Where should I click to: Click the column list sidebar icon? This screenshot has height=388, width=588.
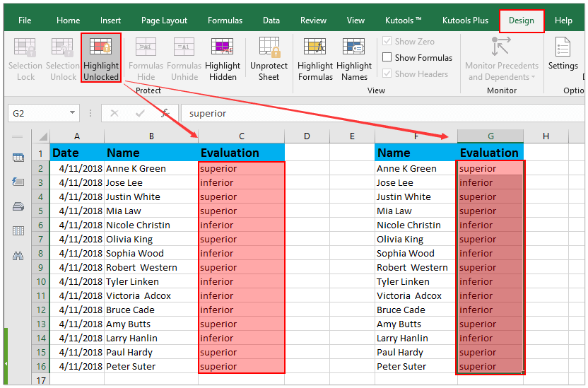point(18,231)
